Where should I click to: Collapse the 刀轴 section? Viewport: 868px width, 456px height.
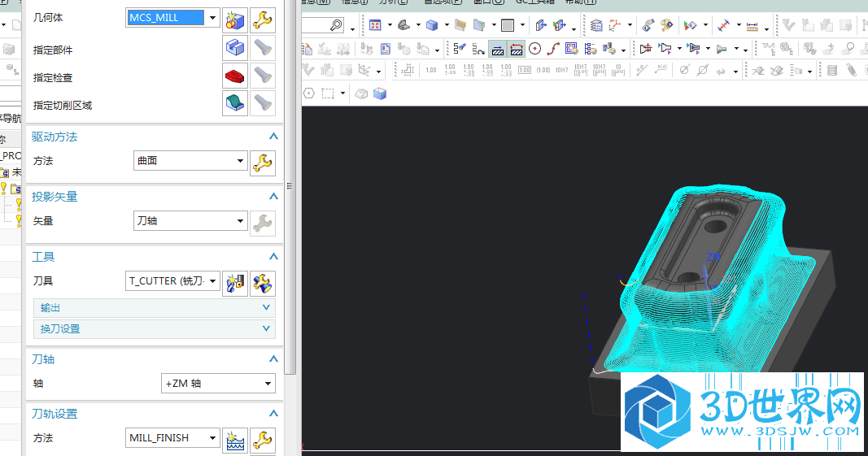point(273,359)
